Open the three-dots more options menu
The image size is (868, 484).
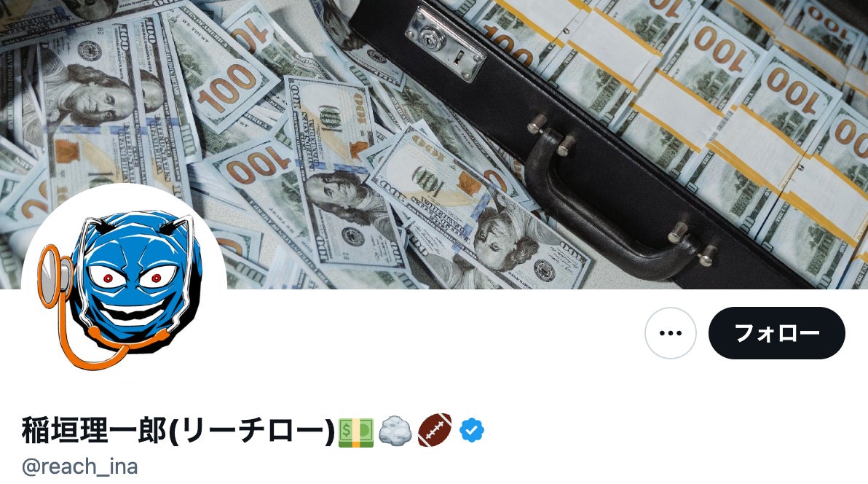coord(671,333)
